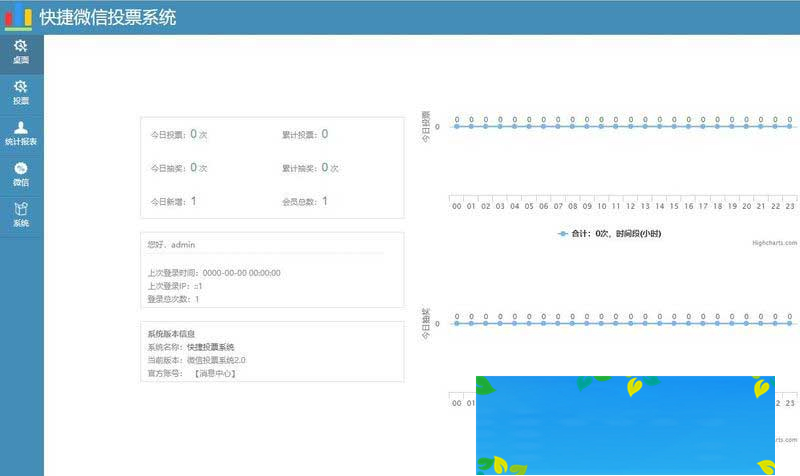Screen dimensions: 800x476
Task: Click the 累计投票 total votes value
Action: (x=324, y=133)
